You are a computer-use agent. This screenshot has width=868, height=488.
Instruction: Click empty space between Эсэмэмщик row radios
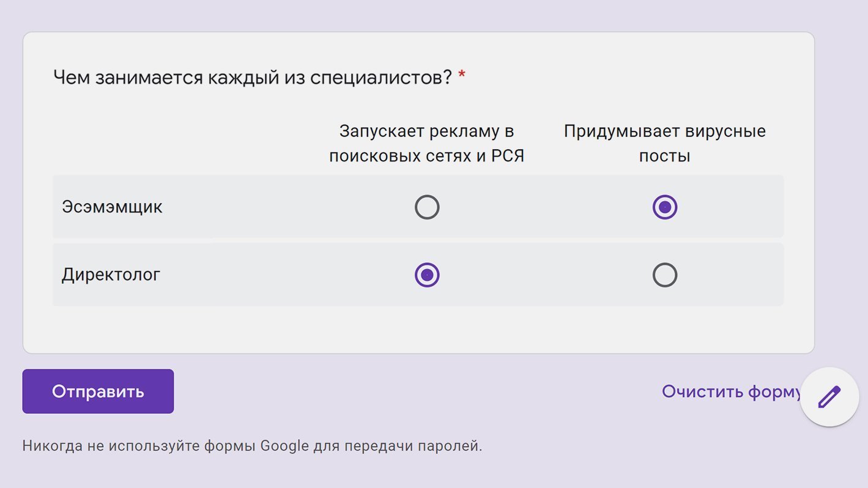(546, 207)
